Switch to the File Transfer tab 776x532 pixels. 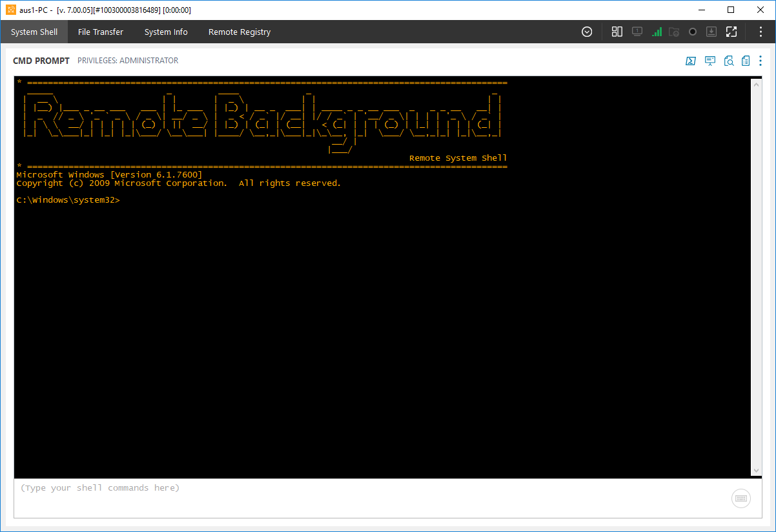(100, 31)
